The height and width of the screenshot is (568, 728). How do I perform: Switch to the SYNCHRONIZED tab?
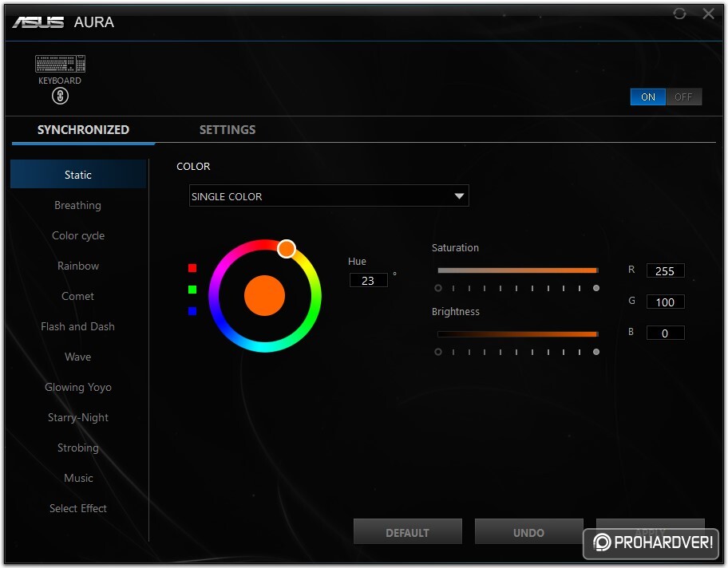click(83, 130)
